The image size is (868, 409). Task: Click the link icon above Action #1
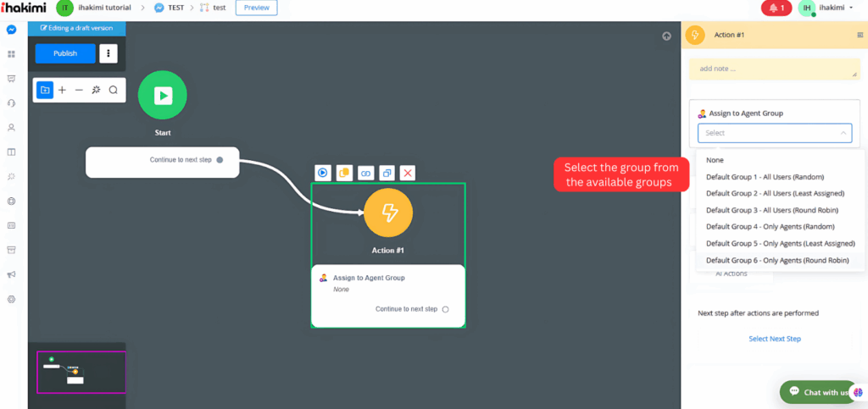365,173
